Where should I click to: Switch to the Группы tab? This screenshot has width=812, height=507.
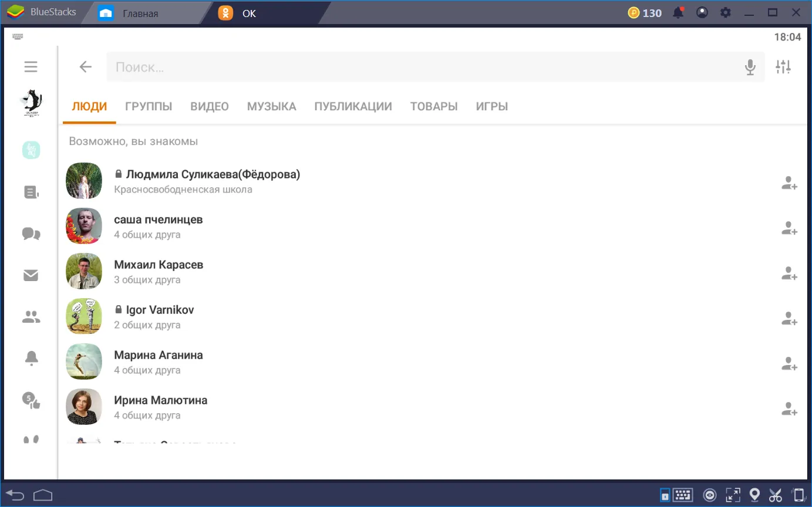[x=149, y=107]
